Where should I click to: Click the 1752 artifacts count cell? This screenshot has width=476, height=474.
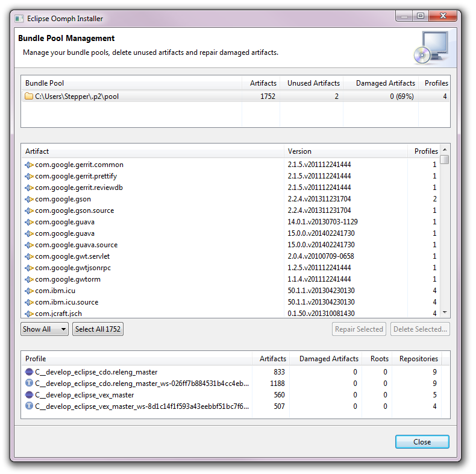pyautogui.click(x=268, y=96)
